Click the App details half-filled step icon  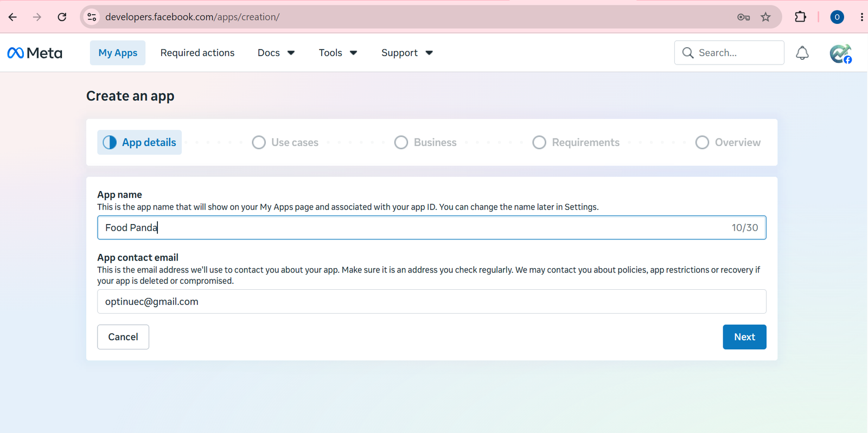pos(110,142)
